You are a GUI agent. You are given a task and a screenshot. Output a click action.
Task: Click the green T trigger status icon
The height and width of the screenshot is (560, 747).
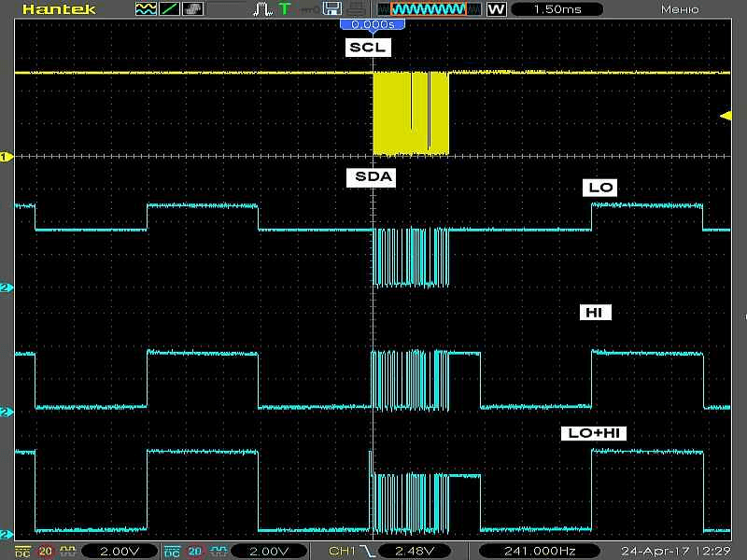[285, 9]
